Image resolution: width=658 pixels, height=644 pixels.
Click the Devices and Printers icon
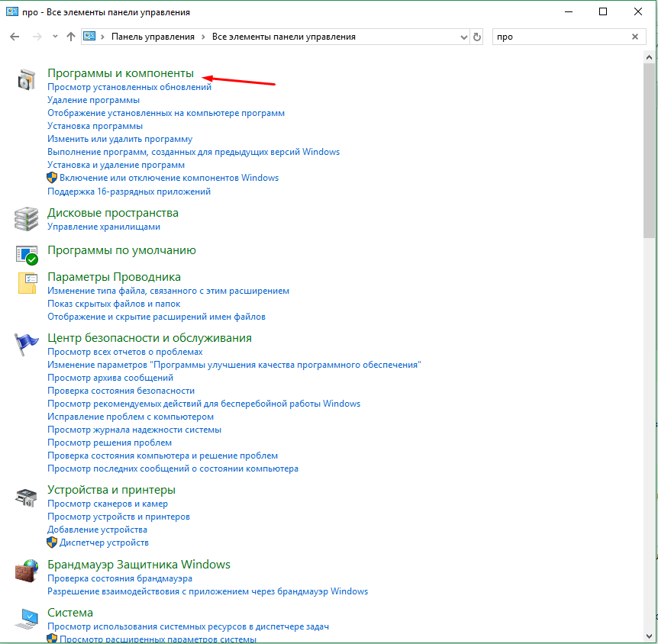pos(27,497)
